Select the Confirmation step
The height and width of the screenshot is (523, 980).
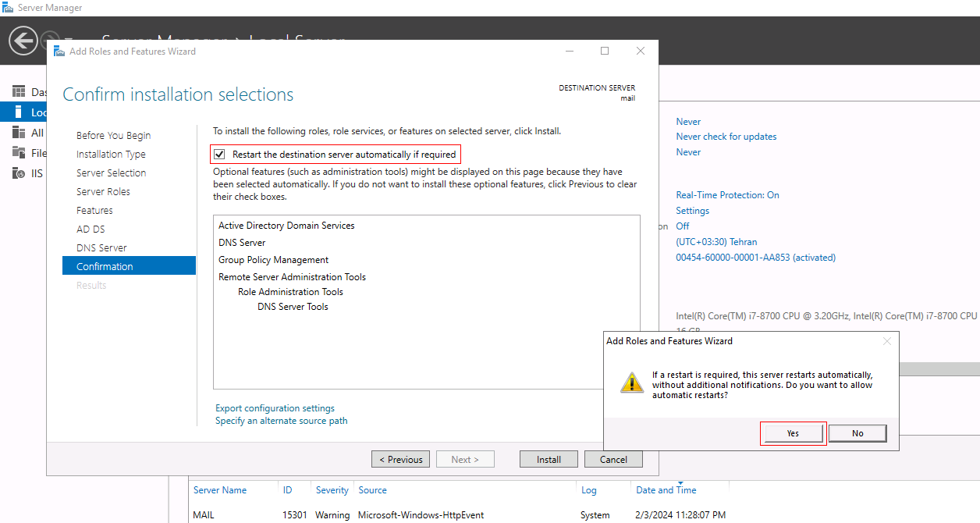click(129, 266)
